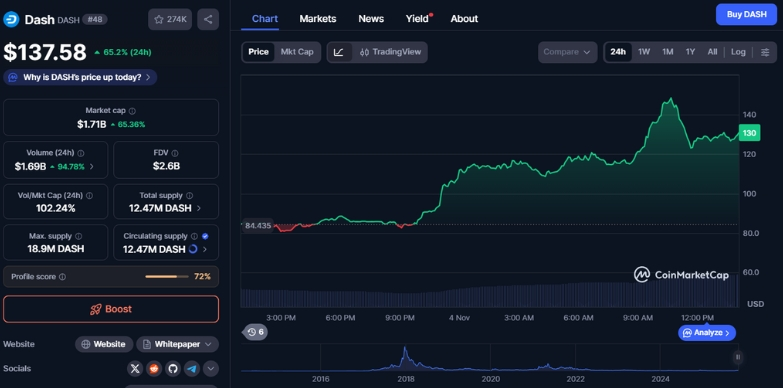
Task: Click the Total supply info icon
Action: point(189,196)
